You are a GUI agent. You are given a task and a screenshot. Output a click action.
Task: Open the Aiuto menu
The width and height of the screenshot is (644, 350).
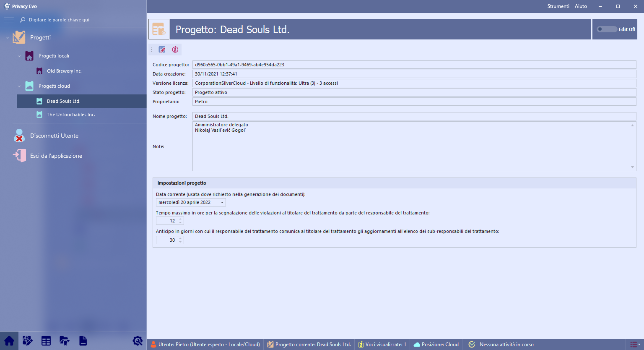point(580,6)
